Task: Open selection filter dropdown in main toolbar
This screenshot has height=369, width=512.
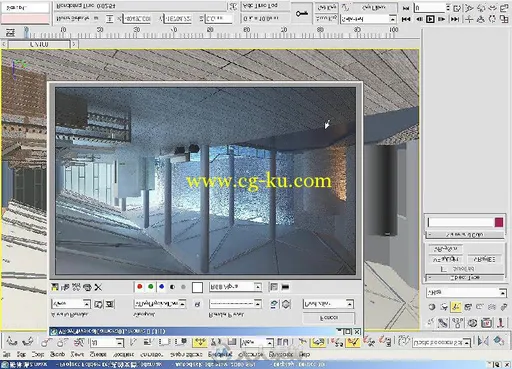Action: (107, 342)
